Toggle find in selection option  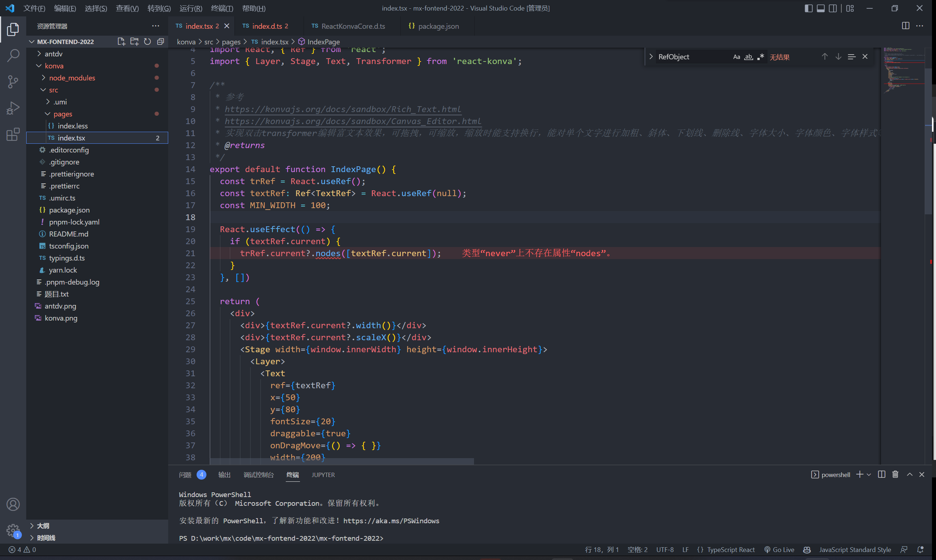point(852,57)
